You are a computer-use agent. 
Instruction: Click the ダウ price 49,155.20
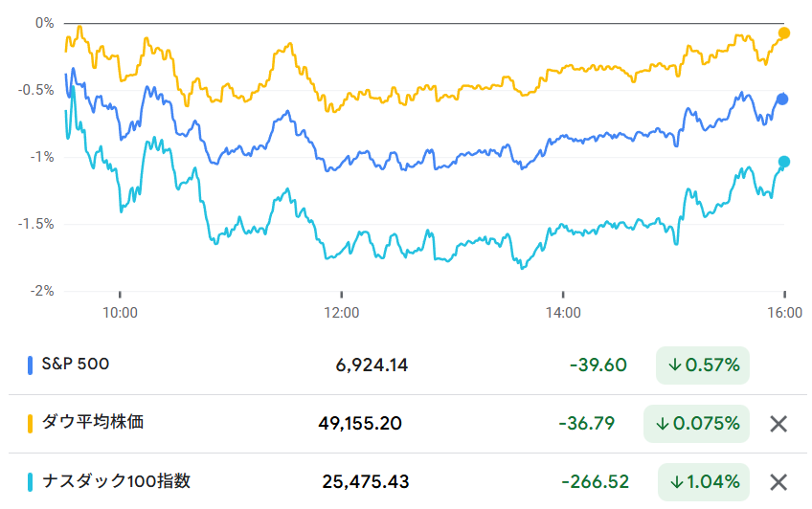(360, 423)
